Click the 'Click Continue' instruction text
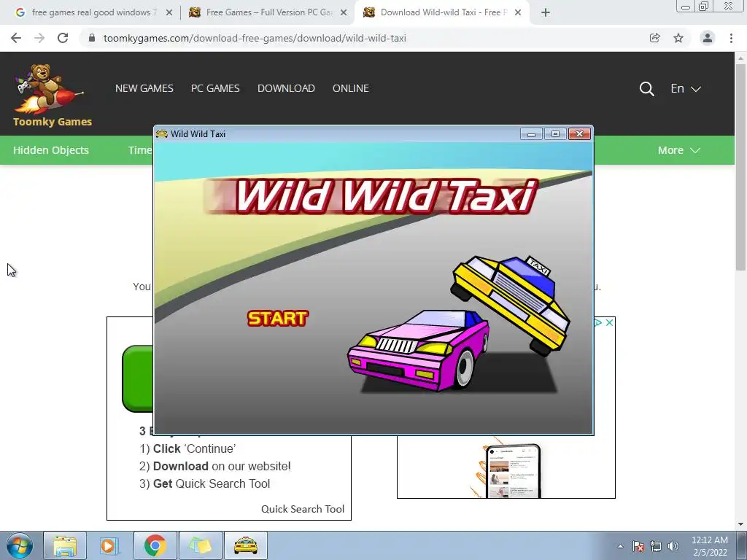Screen dimensions: 747x560 coord(187,448)
